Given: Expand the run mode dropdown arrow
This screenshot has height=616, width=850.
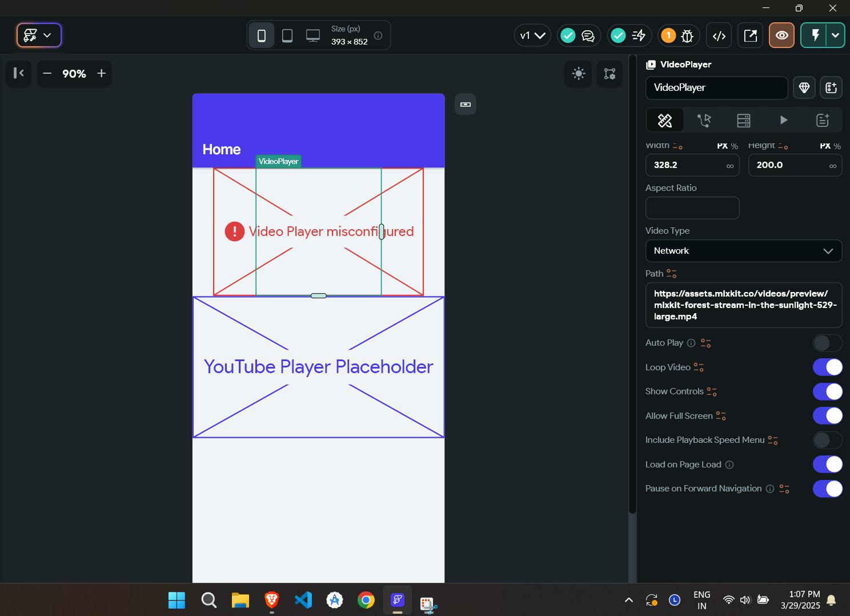Looking at the screenshot, I should (835, 35).
